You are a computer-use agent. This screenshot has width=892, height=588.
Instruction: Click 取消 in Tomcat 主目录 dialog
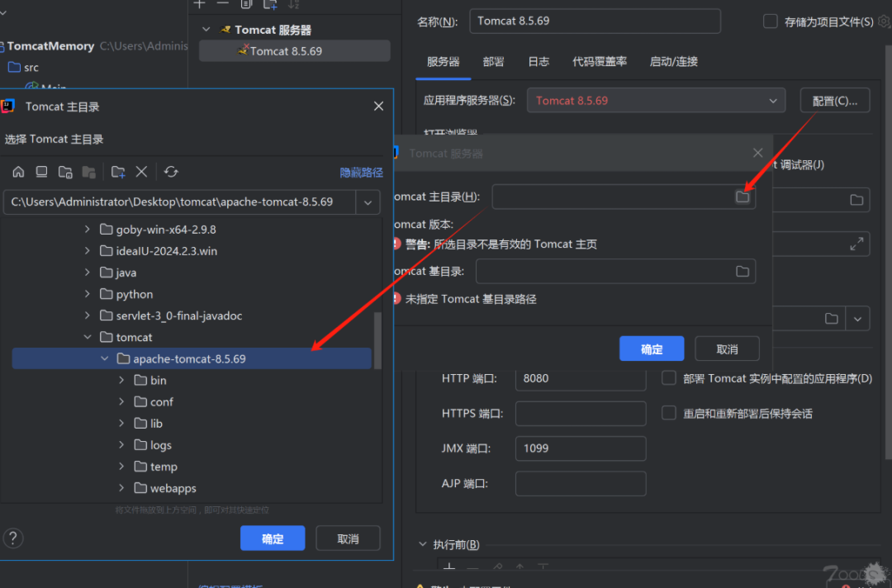tap(348, 538)
